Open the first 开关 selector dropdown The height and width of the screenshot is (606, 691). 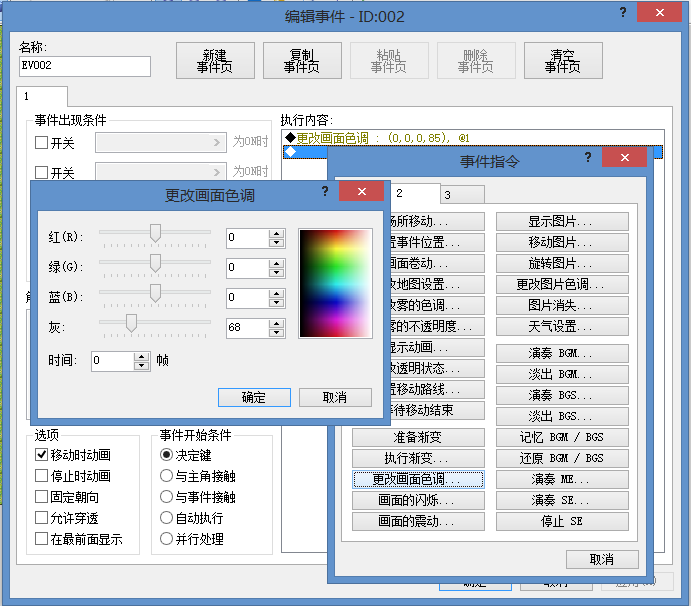point(161,143)
